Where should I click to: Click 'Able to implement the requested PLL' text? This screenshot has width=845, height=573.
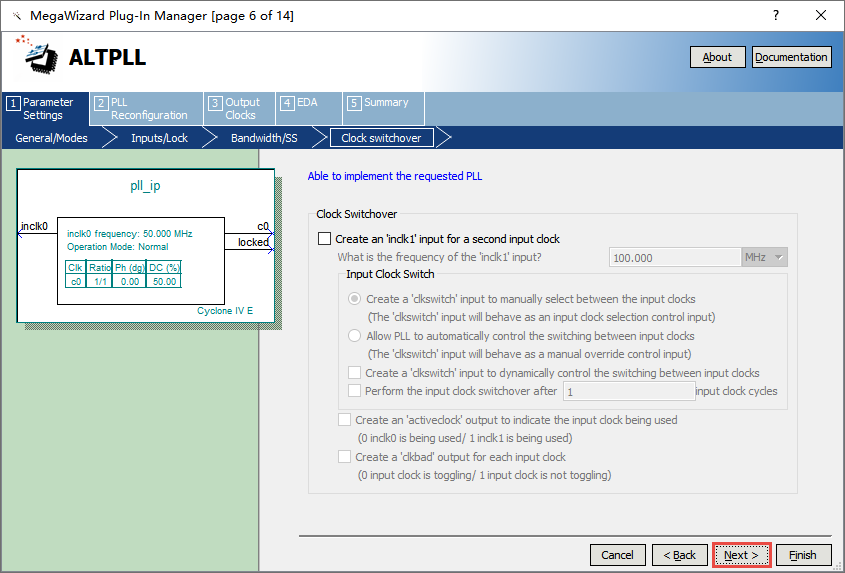[x=394, y=176]
